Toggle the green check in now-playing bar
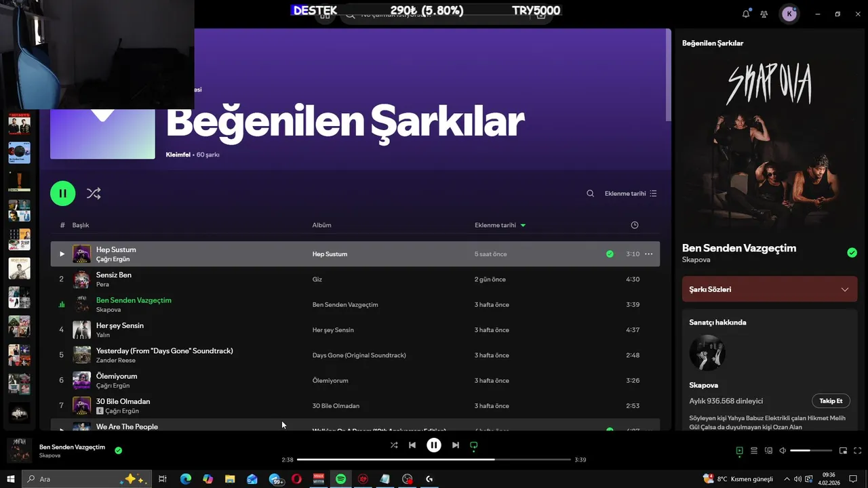Screen dimensions: 868x488 click(119, 450)
